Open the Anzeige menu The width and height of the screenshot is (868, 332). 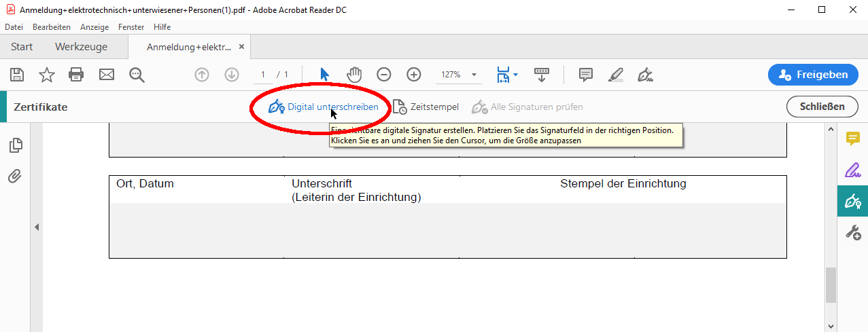point(94,27)
